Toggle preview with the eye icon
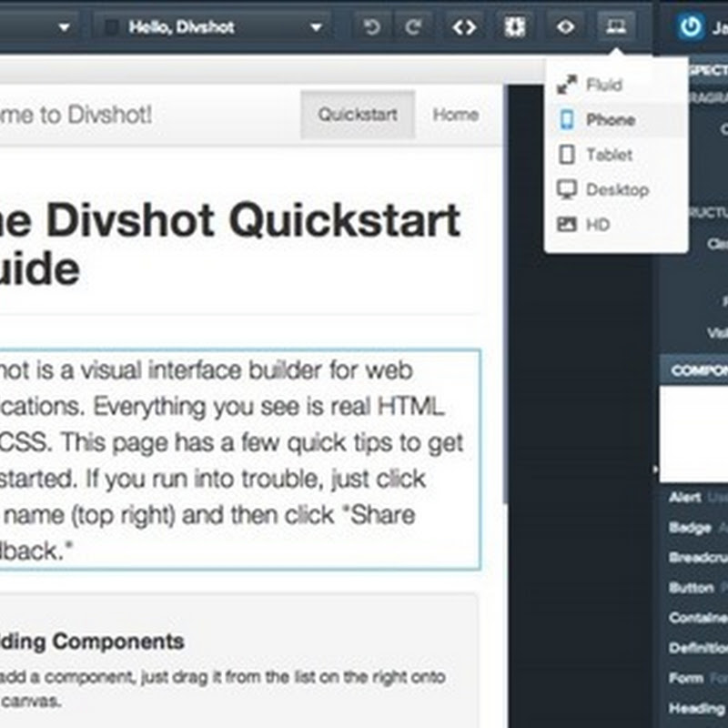Image resolution: width=728 pixels, height=728 pixels. pos(565,27)
